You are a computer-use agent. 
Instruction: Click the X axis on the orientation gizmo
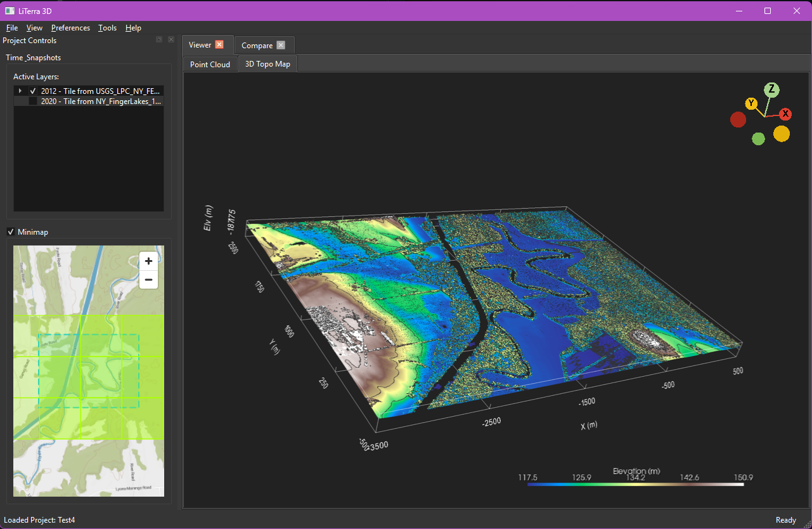[785, 114]
